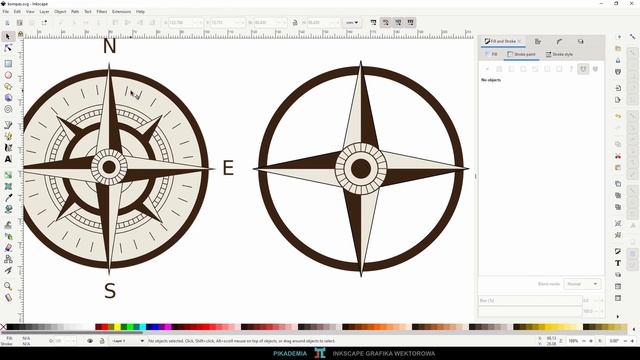
Task: Click the Import icon in commands bar
Action: 618,88
